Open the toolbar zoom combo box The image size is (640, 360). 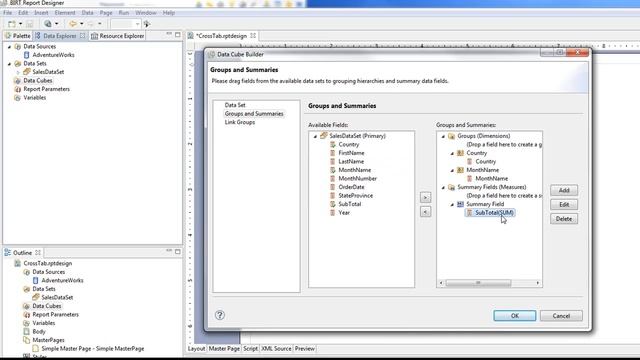coord(126,24)
